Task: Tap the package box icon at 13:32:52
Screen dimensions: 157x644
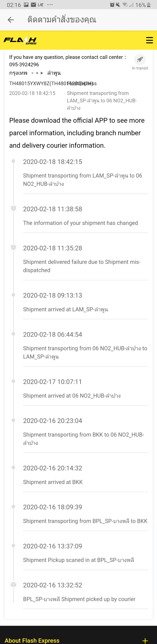Action: pyautogui.click(x=14, y=584)
